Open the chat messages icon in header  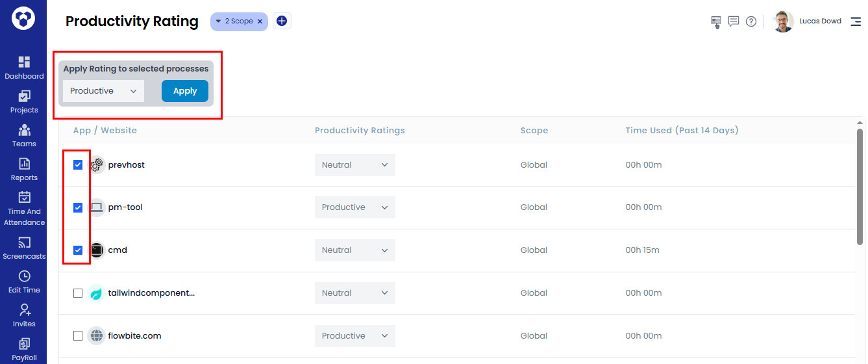tap(734, 21)
